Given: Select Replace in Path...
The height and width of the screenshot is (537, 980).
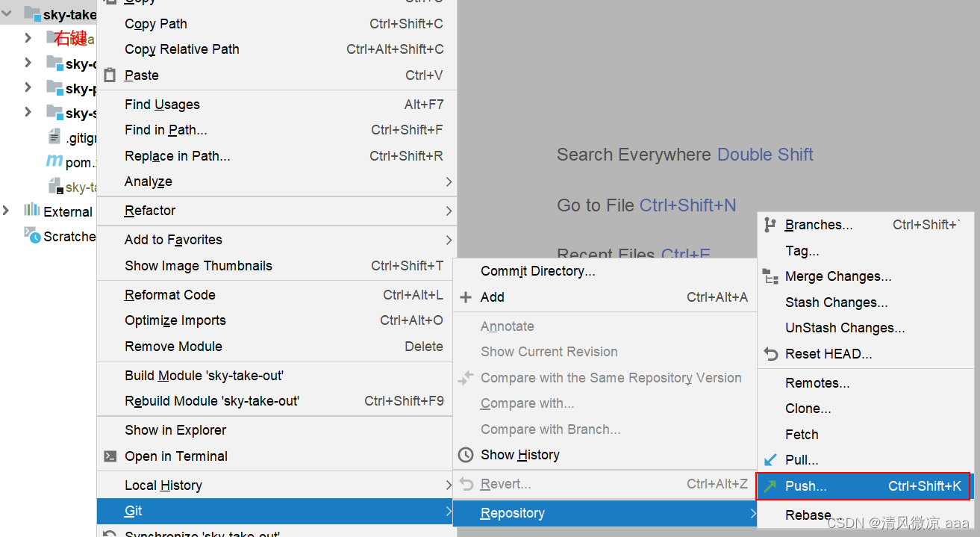Looking at the screenshot, I should coord(277,156).
